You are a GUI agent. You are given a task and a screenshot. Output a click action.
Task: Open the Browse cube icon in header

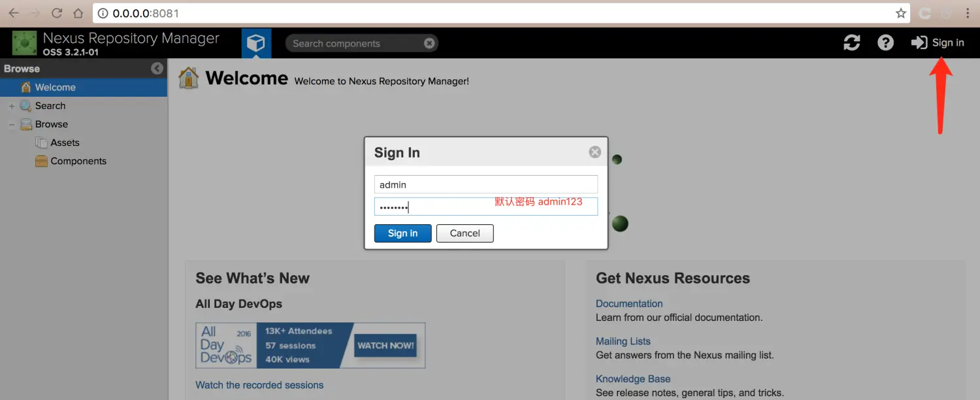pyautogui.click(x=256, y=43)
